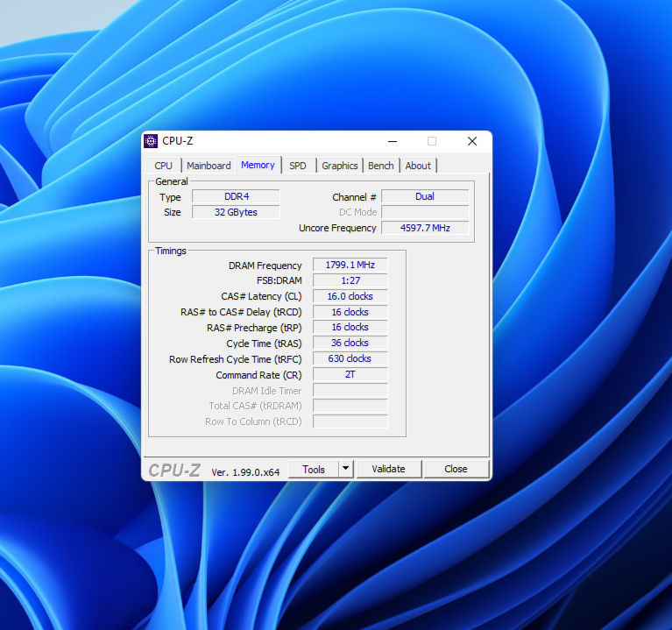Click the tRCD 16 clocks value
The width and height of the screenshot is (672, 630).
[x=350, y=312]
